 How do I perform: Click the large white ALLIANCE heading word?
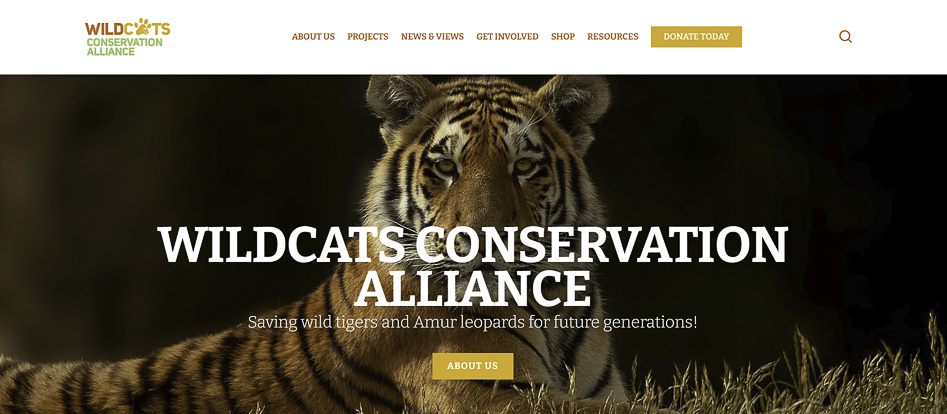pos(472,288)
